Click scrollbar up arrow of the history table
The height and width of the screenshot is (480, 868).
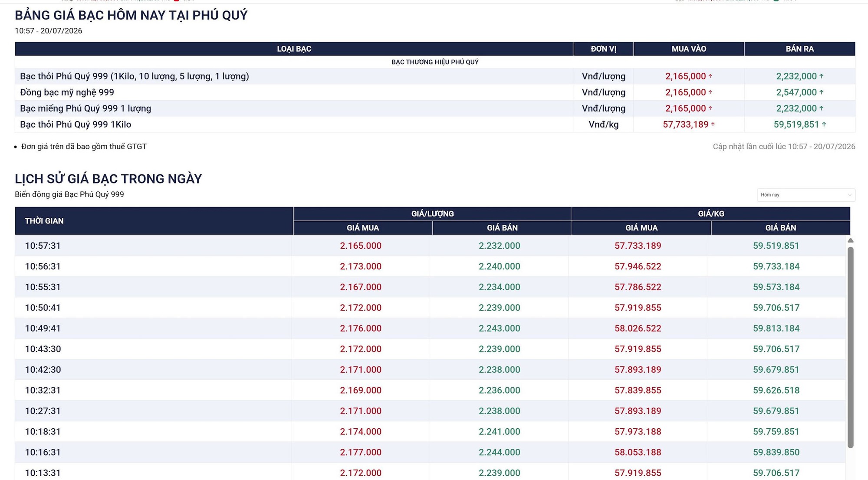click(851, 240)
